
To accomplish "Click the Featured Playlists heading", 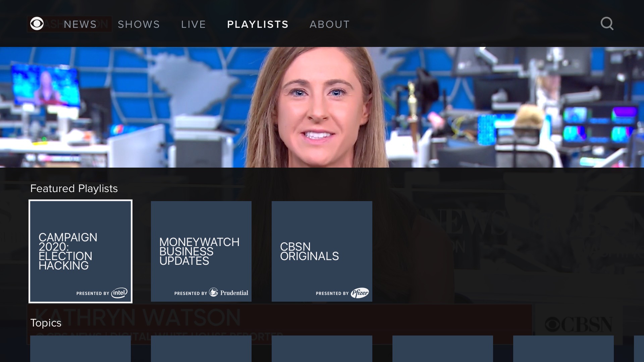I will [x=74, y=188].
